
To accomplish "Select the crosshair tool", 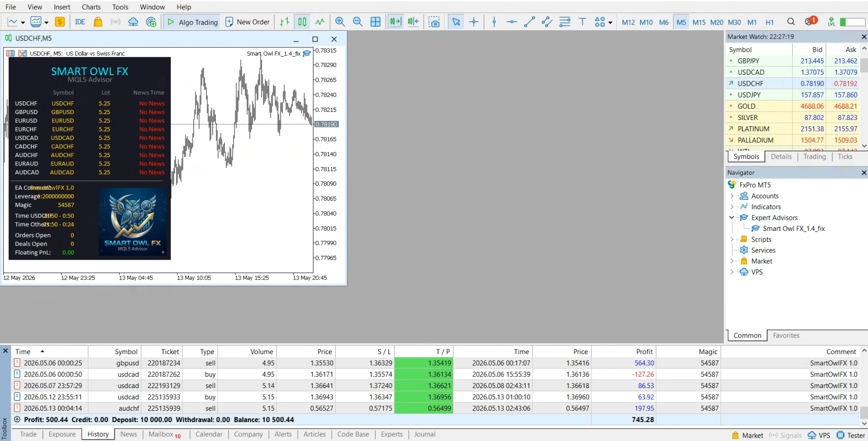I will (474, 22).
